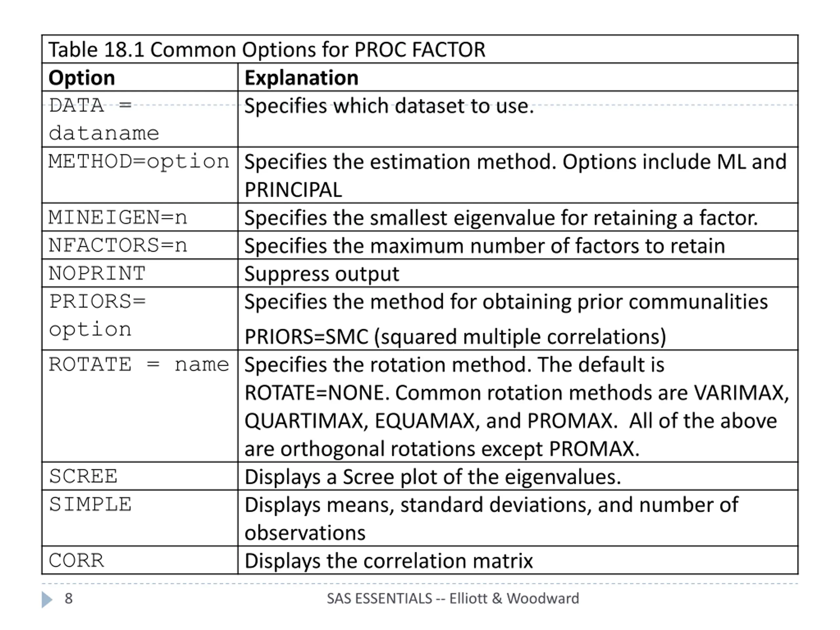
Task: Click the CORR option cell
Action: coord(140,560)
